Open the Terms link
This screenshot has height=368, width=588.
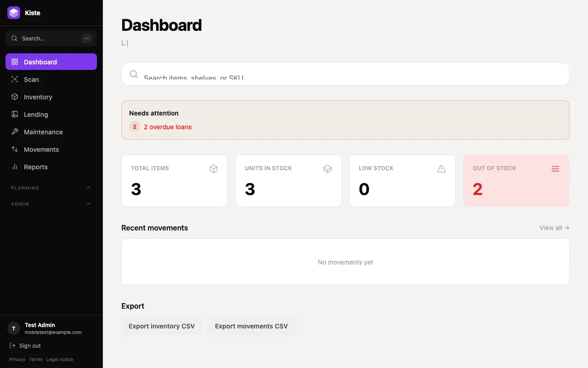coord(36,359)
